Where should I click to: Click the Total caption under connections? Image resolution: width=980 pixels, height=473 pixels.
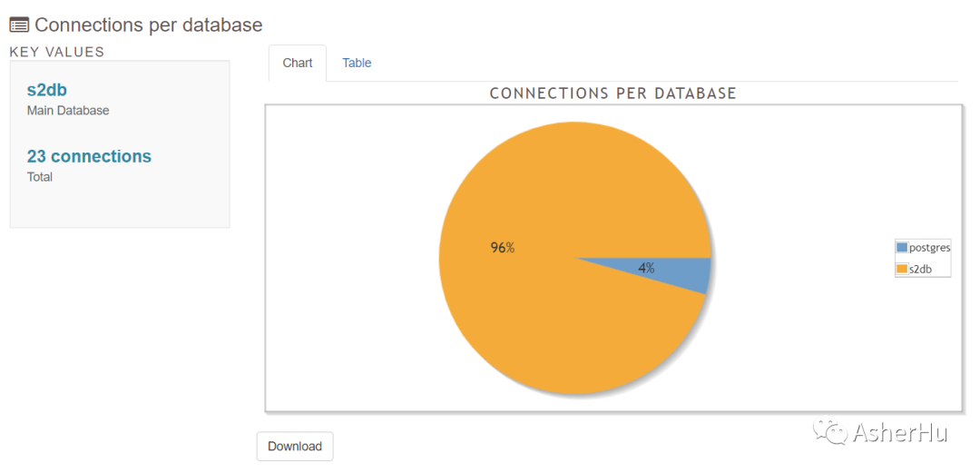[x=40, y=177]
